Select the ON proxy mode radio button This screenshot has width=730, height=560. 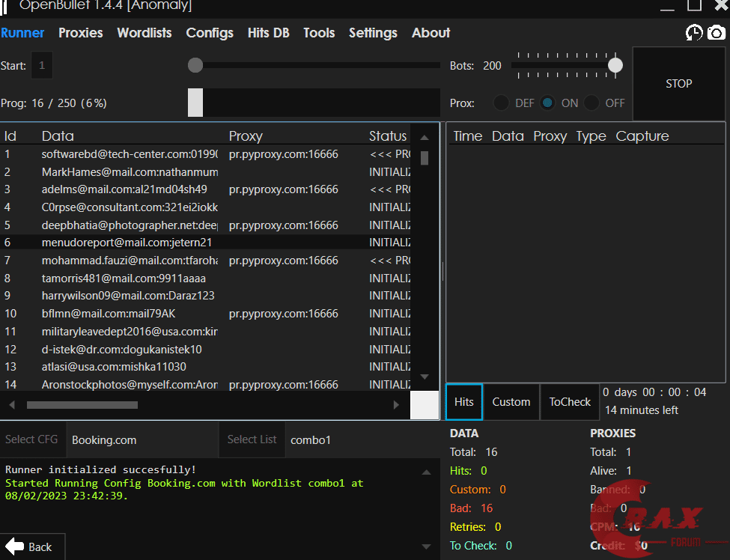[x=547, y=103]
